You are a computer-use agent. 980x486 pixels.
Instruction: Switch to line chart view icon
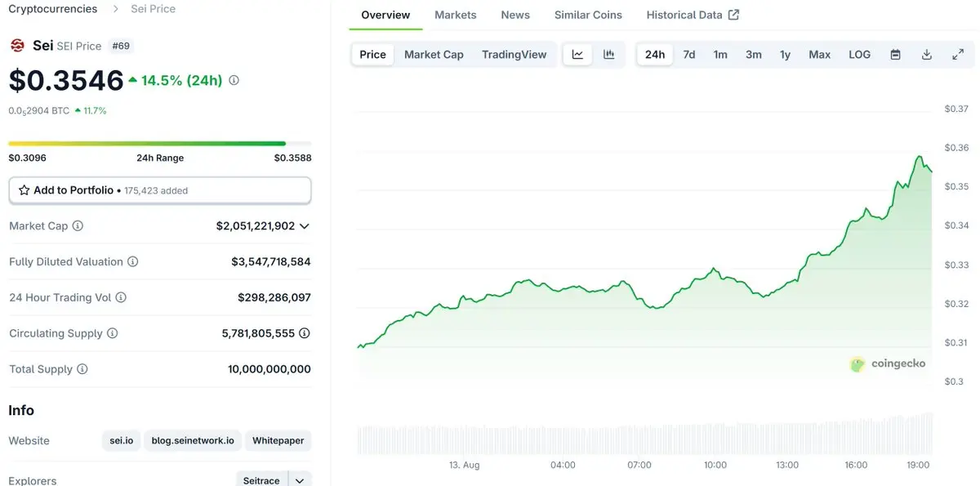point(577,55)
